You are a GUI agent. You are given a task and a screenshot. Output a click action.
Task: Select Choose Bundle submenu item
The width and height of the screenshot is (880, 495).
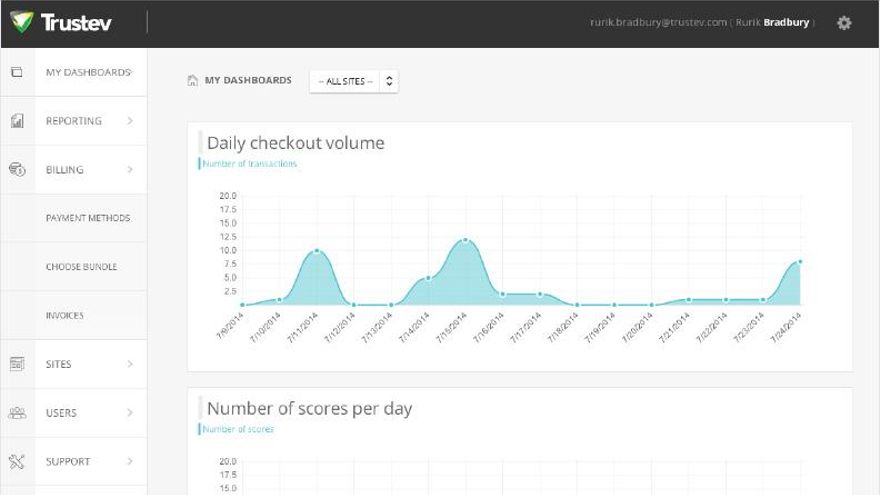[81, 267]
